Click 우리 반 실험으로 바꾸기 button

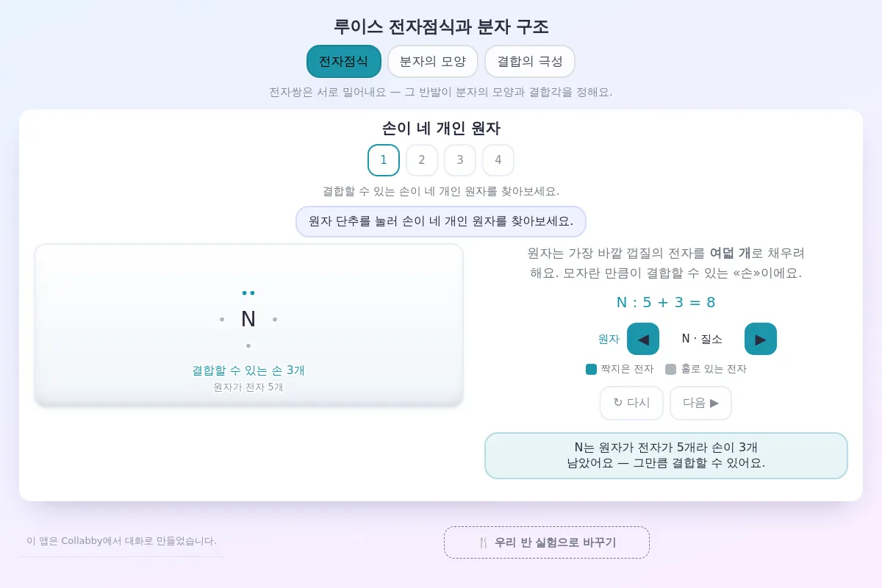click(547, 542)
